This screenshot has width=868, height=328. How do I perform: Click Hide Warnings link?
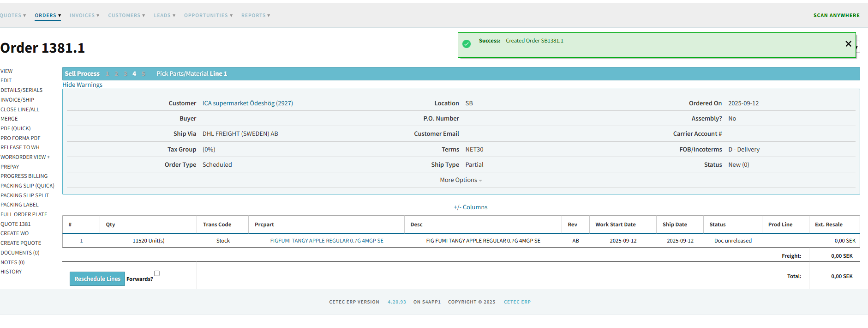83,85
